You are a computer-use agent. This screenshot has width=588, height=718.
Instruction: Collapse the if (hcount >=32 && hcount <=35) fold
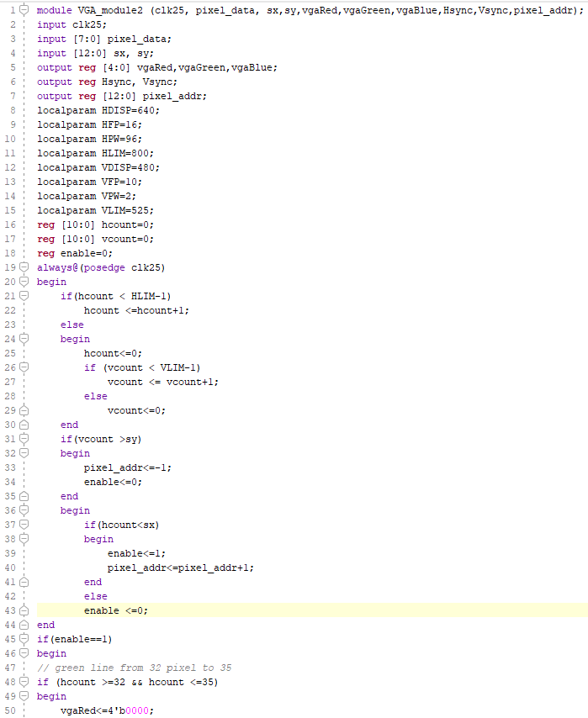(24, 682)
